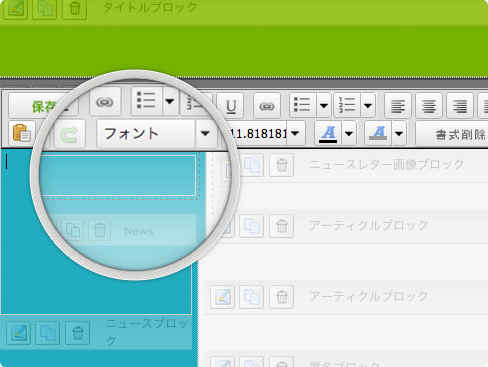Click the bullet list icon beside align buttons

click(303, 105)
